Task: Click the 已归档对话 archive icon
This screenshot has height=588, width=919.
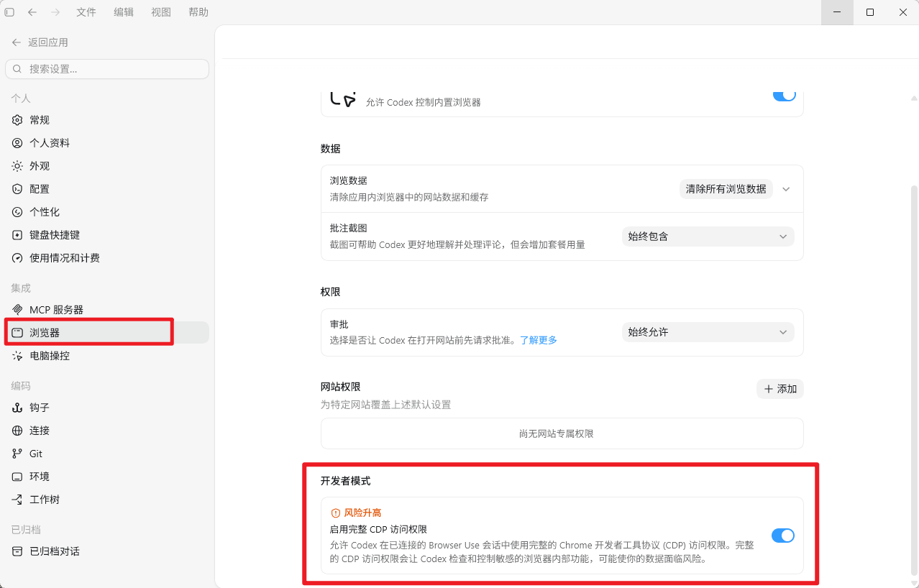Action: 17,551
